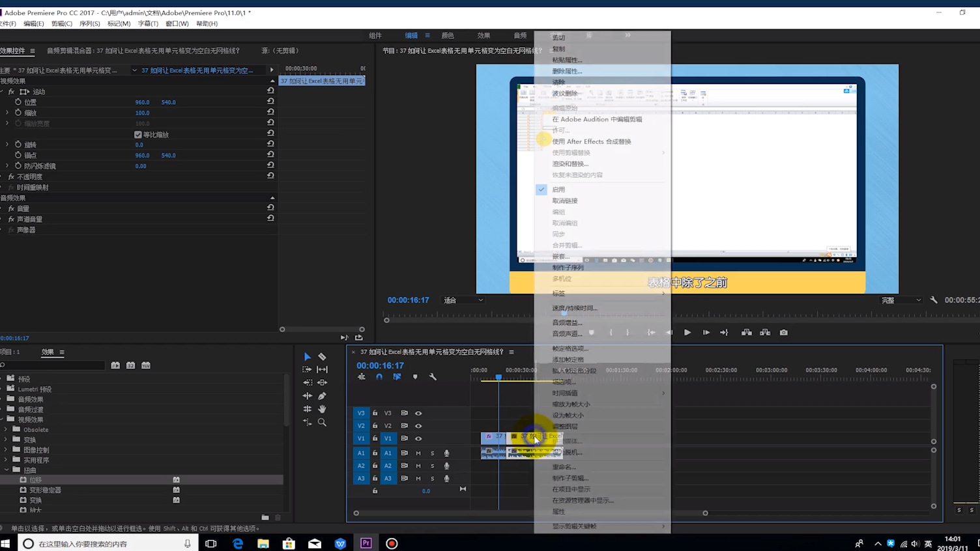Screen dimensions: 980x551
Task: Toggle the 等比缩放 uniform scale checkbox
Action: (x=138, y=135)
